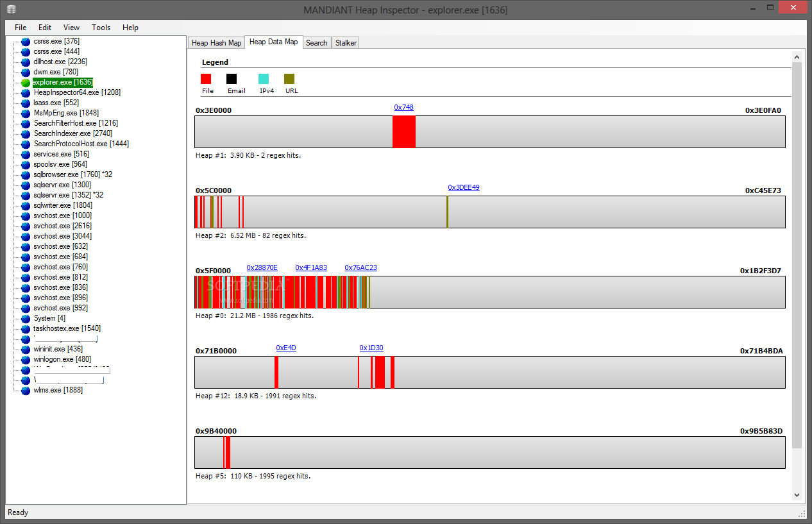This screenshot has height=524, width=812.
Task: Open the File menu
Action: [x=21, y=28]
